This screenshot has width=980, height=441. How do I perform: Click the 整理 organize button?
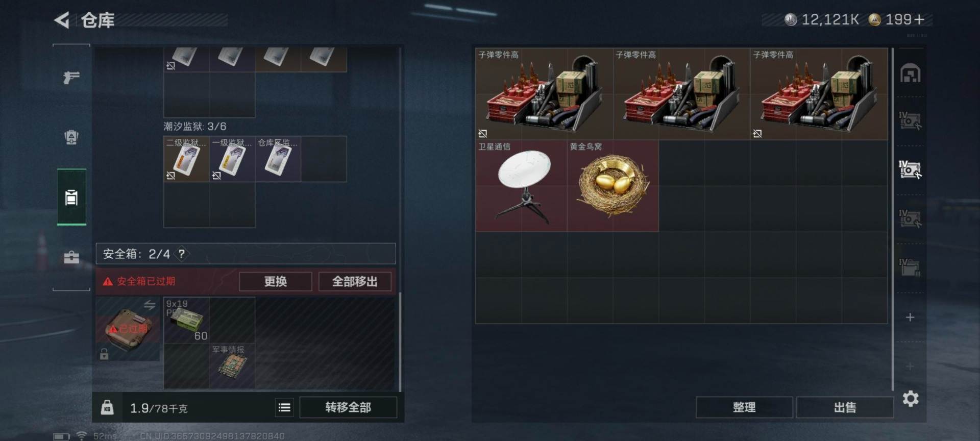point(744,407)
